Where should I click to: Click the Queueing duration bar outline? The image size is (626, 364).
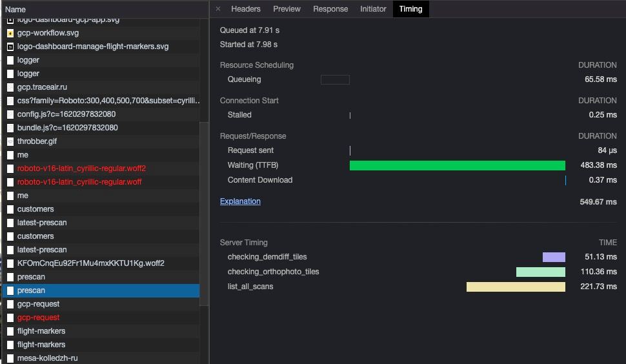(x=336, y=80)
